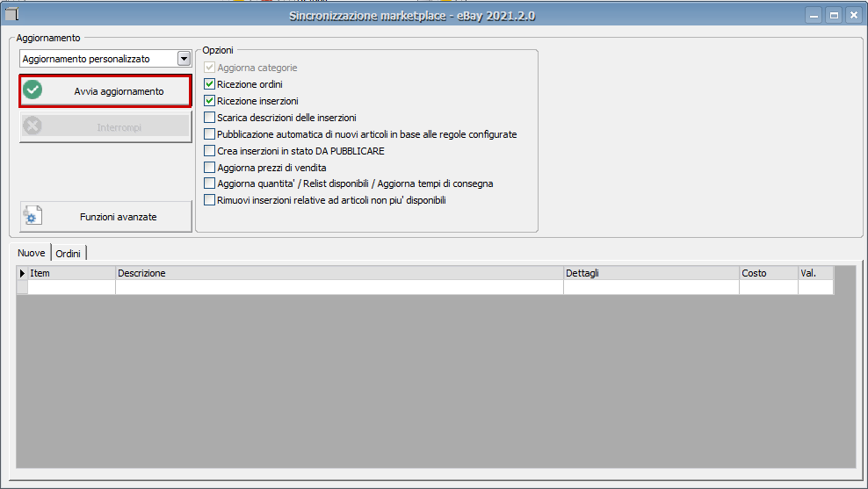Click the Costo column header
Viewport: 868px width, 489px height.
pos(769,273)
